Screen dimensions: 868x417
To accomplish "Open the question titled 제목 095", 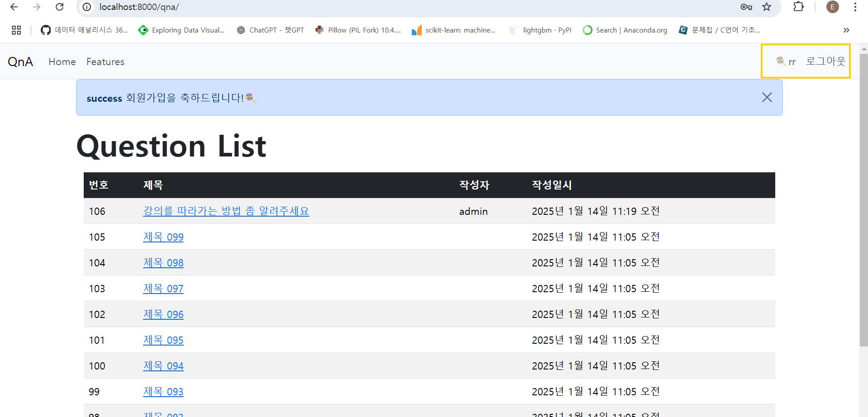I will point(163,340).
